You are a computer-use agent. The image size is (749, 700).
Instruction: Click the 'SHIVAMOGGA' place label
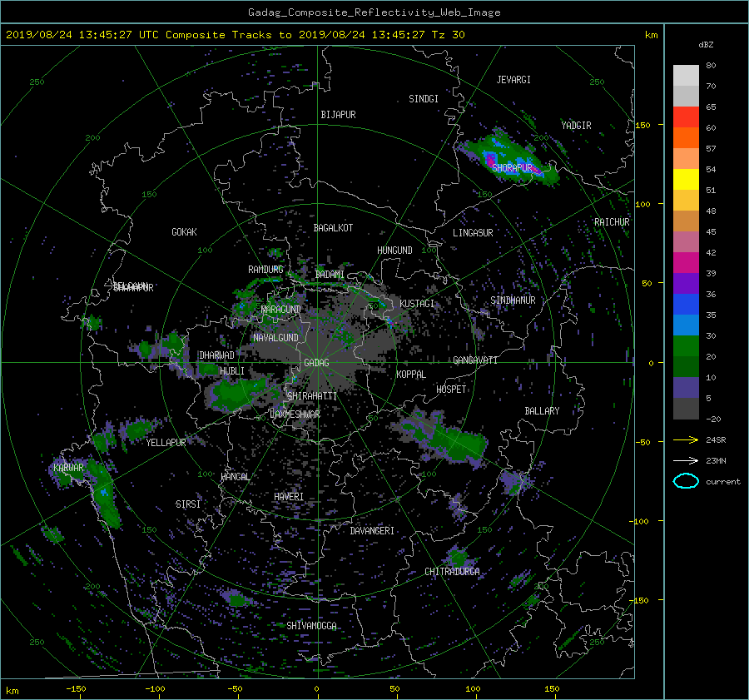311,626
